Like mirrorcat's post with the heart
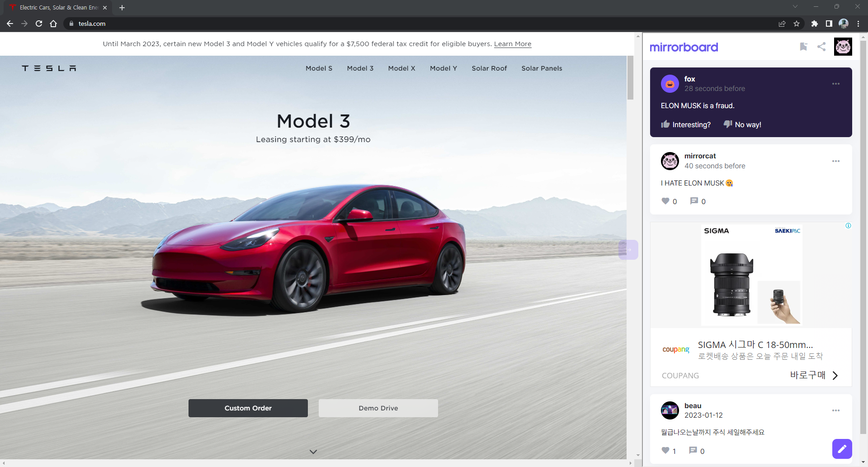This screenshot has height=467, width=868. pos(665,201)
